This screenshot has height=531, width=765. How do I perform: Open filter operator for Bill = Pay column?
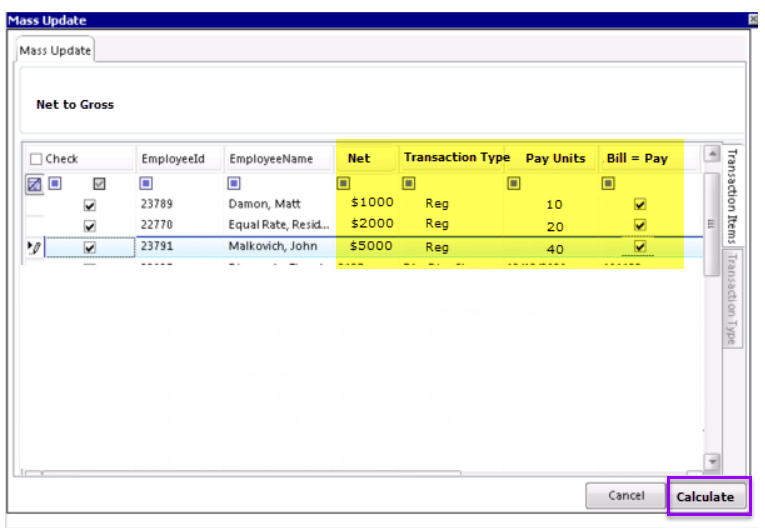[608, 184]
